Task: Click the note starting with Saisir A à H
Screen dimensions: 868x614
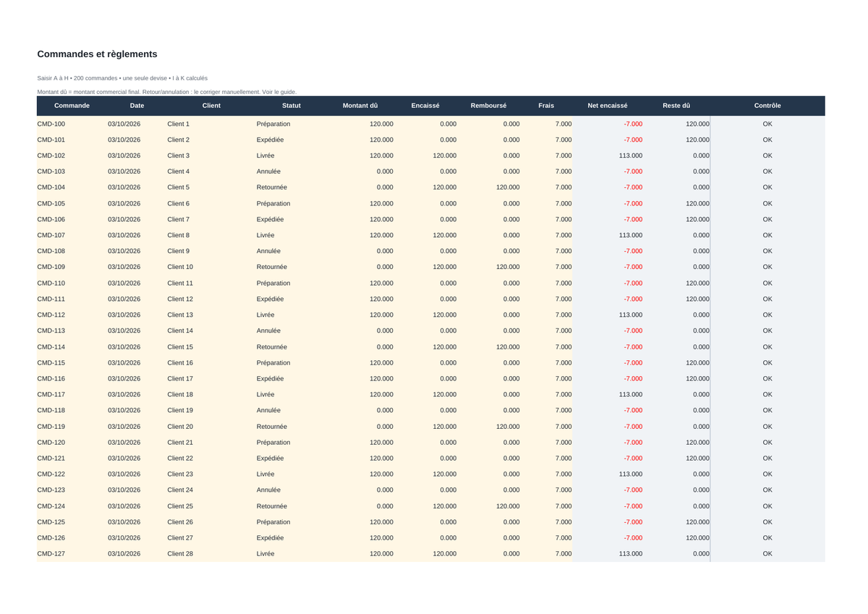Action: pyautogui.click(x=122, y=78)
